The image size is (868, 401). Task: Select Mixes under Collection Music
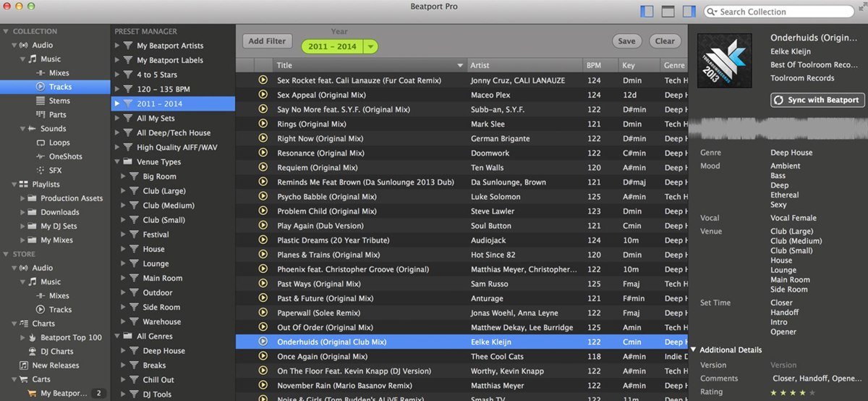point(59,73)
